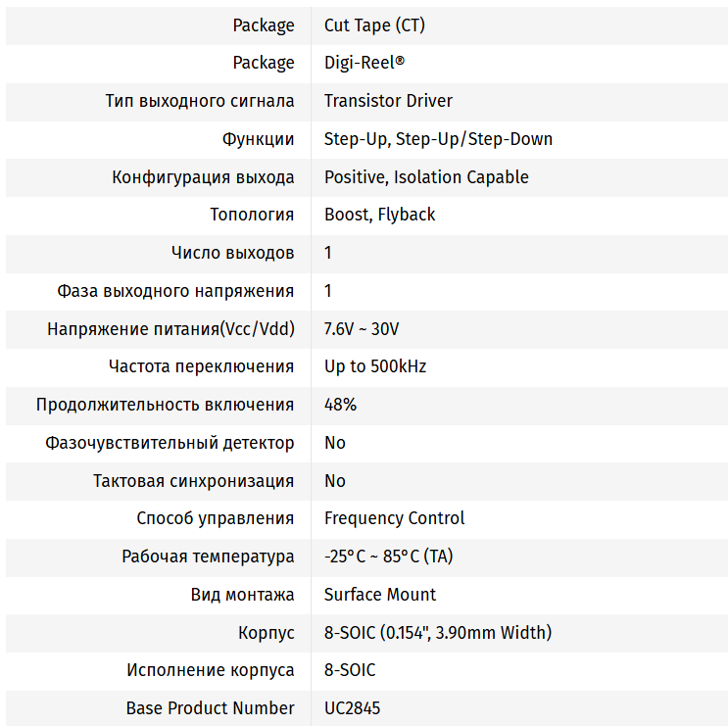Select the "Digi-Reel®" package value

click(x=364, y=63)
